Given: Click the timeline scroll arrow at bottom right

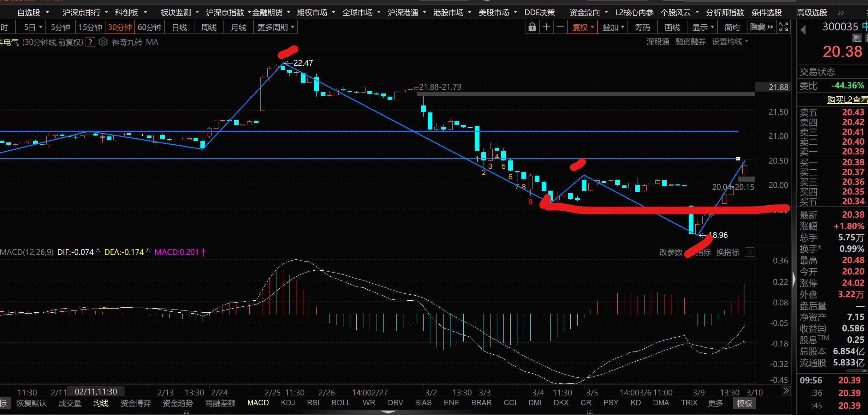Looking at the screenshot, I should tap(786, 391).
